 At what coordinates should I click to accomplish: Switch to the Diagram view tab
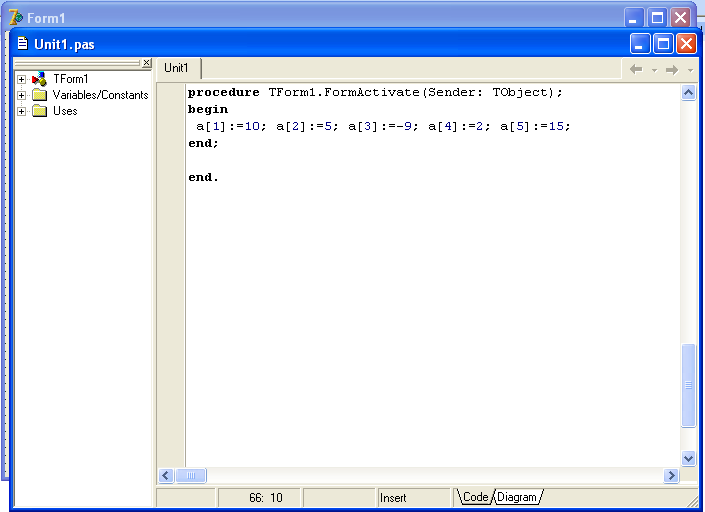[x=517, y=497]
